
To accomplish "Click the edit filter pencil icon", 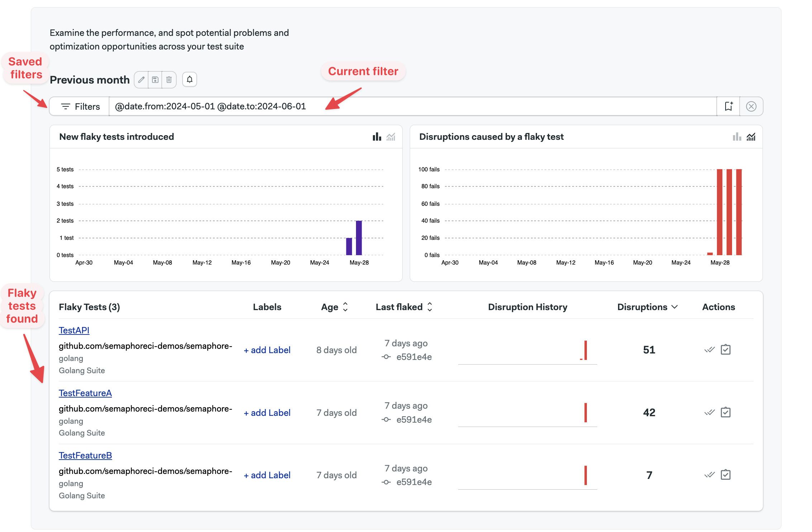I will tap(141, 79).
